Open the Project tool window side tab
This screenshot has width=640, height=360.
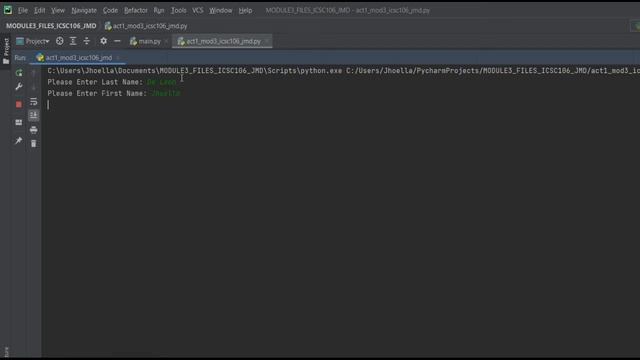click(6, 51)
